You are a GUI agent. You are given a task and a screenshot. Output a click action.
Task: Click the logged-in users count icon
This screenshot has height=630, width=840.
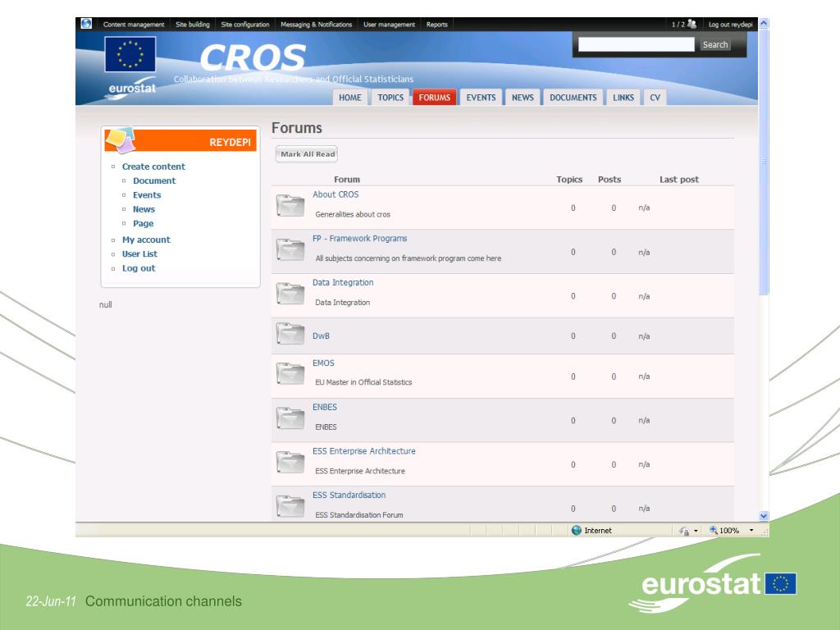click(x=692, y=24)
